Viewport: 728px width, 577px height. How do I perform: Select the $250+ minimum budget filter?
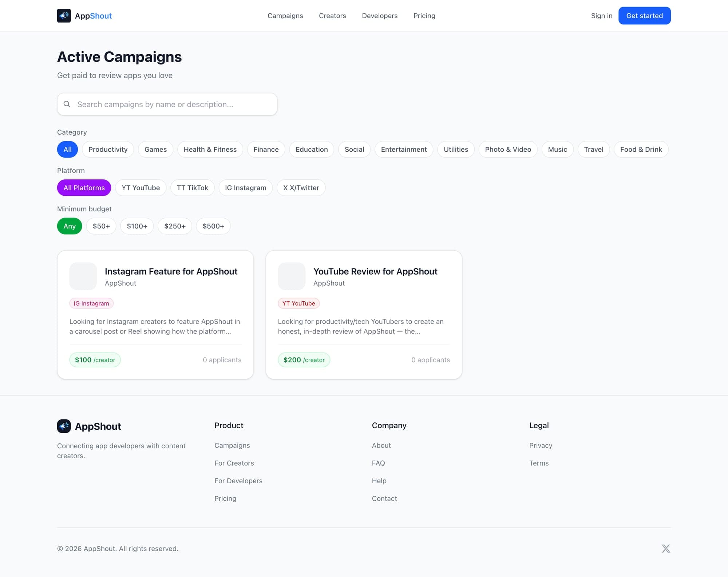pyautogui.click(x=175, y=226)
